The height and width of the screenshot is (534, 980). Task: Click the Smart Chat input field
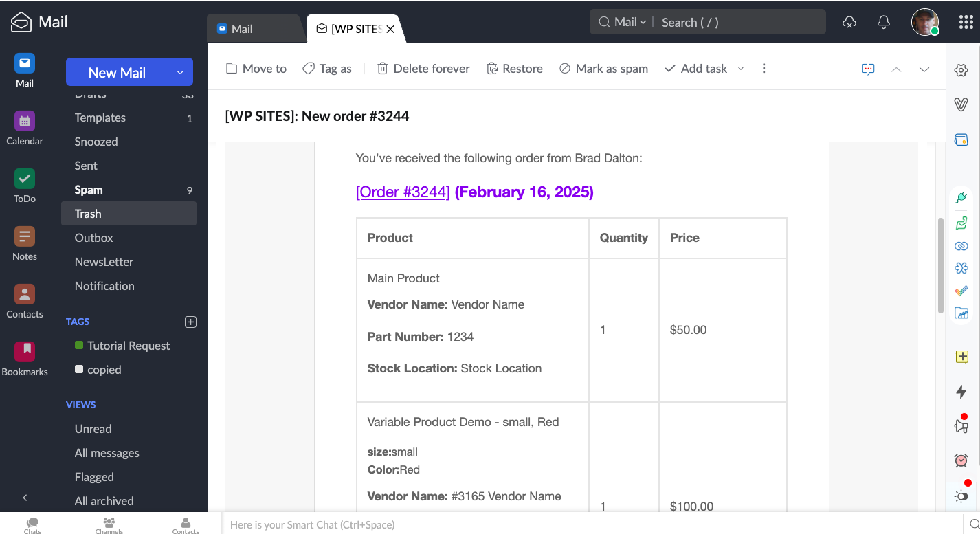[x=591, y=524]
